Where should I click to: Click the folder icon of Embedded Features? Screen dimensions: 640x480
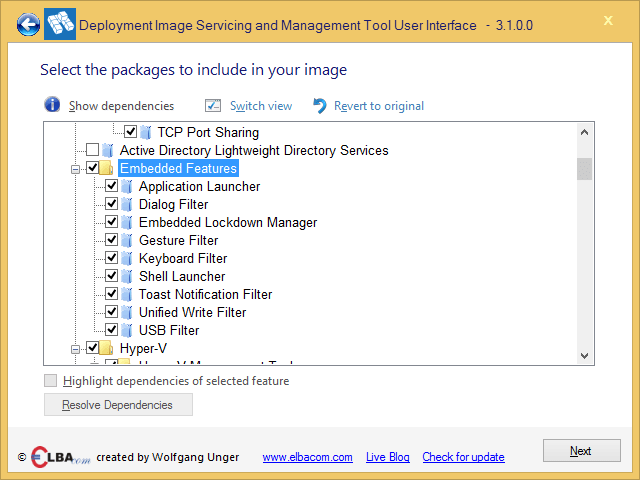[x=106, y=168]
